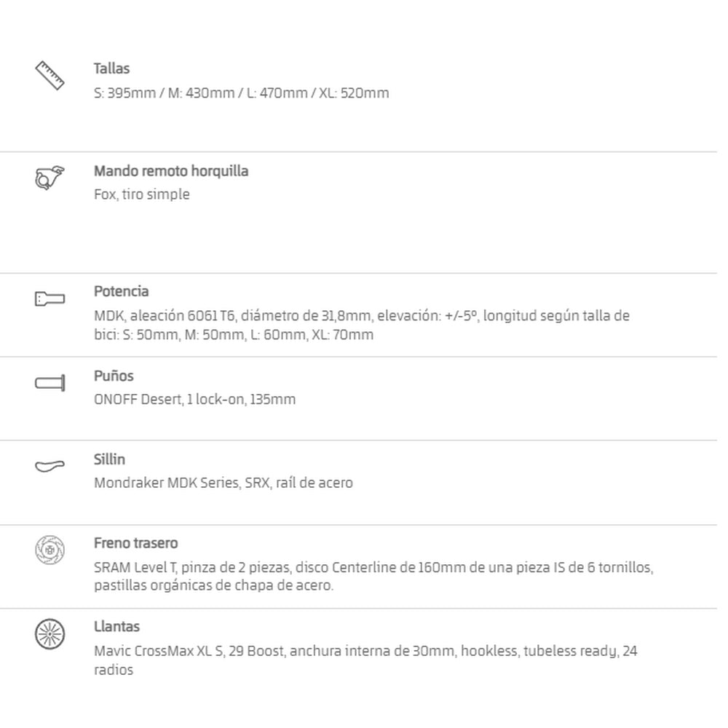Select the Freno trasero heading
Image resolution: width=728 pixels, height=728 pixels.
pos(135,543)
